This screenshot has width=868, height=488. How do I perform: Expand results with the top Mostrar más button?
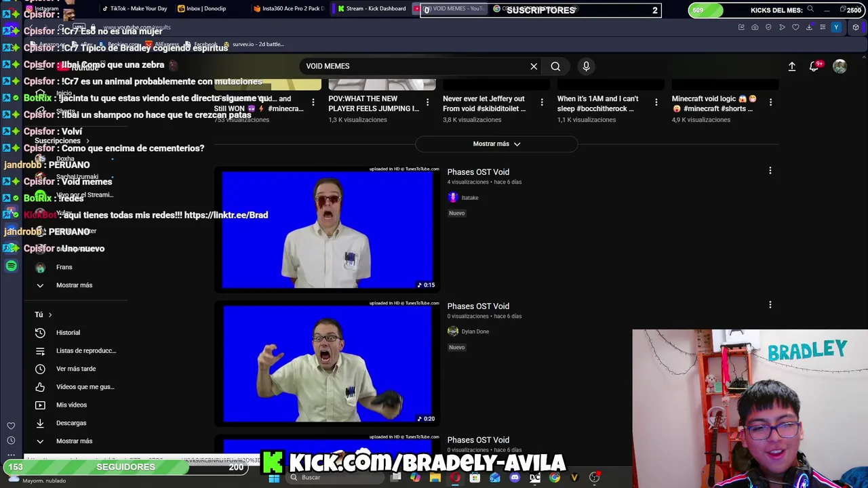coord(496,144)
